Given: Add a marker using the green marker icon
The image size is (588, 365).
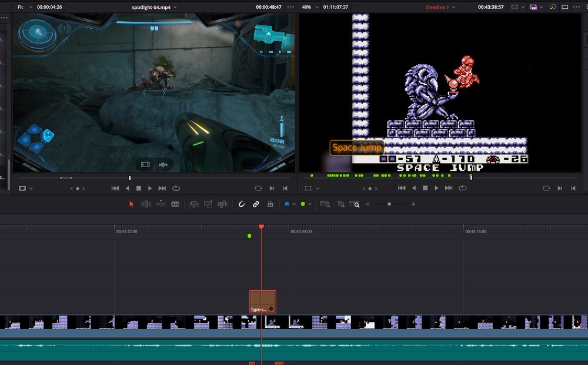Looking at the screenshot, I should 302,203.
